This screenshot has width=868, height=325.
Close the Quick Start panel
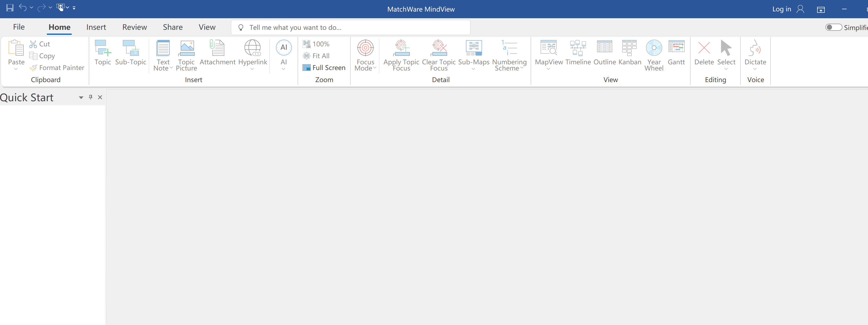(100, 97)
